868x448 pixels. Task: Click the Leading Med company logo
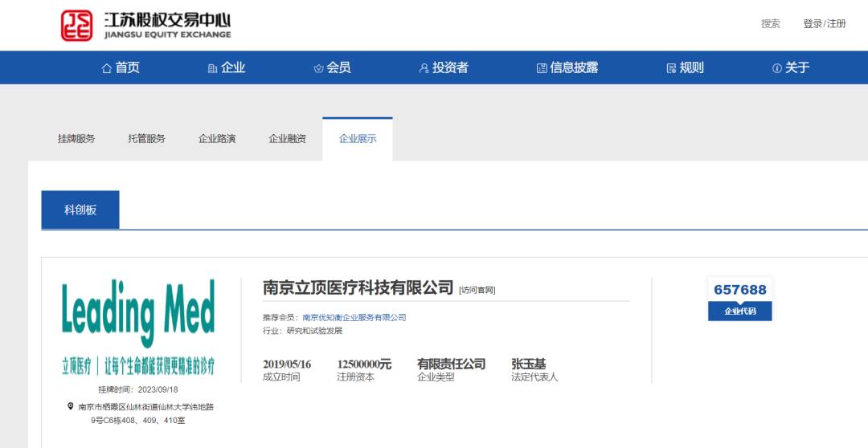click(x=138, y=327)
